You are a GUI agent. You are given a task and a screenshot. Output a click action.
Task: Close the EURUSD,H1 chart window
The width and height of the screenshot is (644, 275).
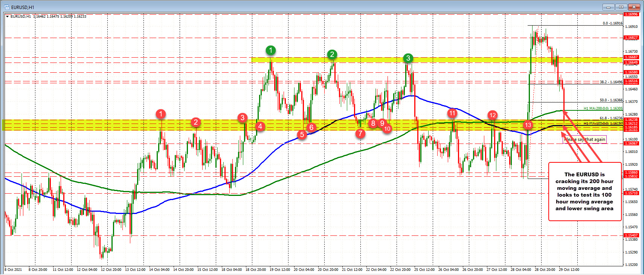634,7
